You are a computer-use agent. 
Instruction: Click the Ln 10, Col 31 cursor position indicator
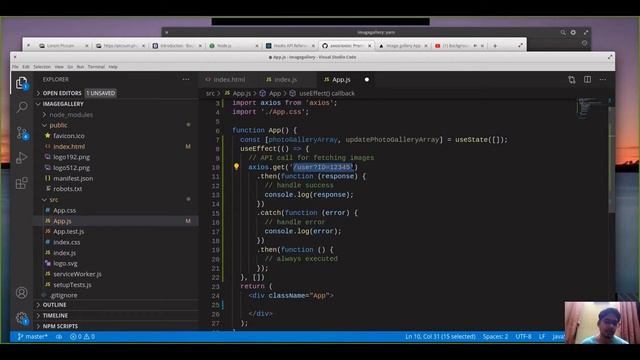tap(440, 337)
